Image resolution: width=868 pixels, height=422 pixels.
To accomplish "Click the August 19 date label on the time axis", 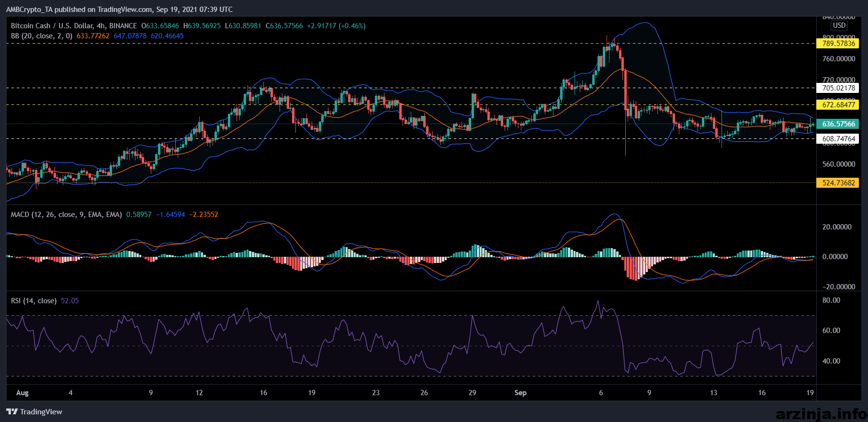I will [x=312, y=393].
